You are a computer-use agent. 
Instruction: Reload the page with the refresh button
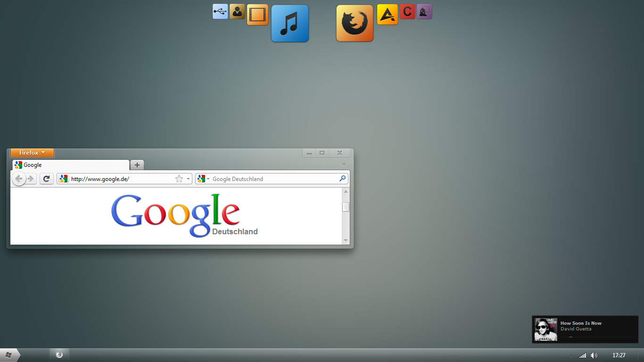click(x=46, y=179)
